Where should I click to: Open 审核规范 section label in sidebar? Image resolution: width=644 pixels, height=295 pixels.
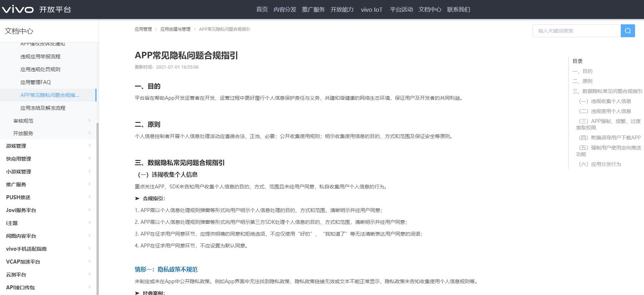point(23,121)
